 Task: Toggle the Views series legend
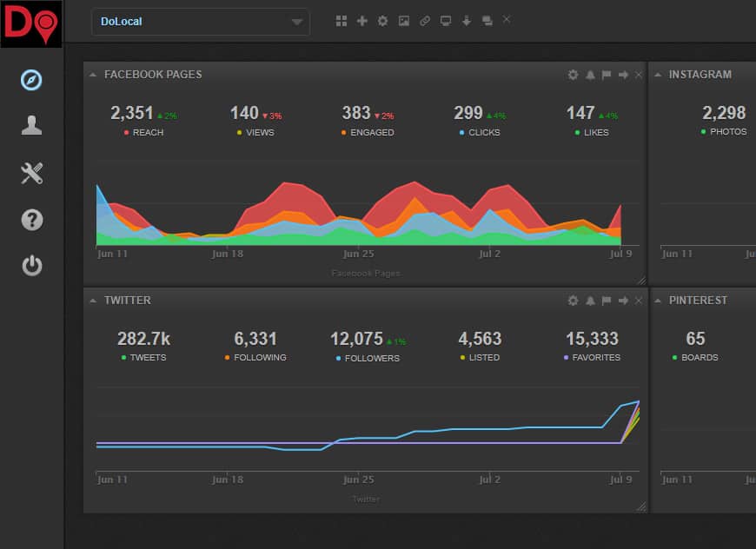point(255,133)
